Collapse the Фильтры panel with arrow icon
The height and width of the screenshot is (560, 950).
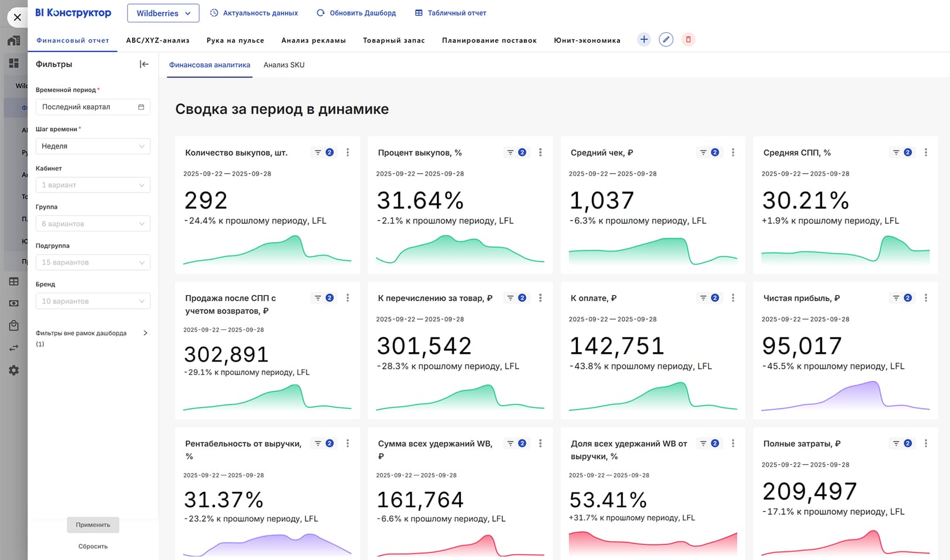tap(144, 64)
